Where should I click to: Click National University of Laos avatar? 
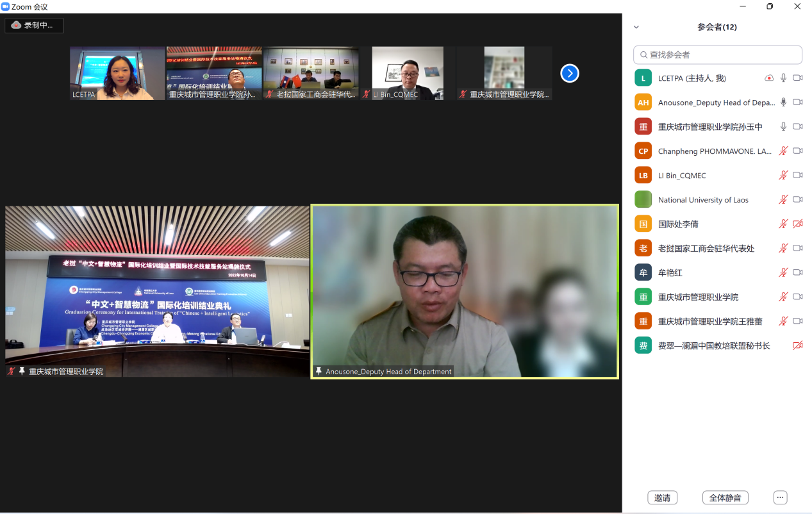tap(643, 199)
